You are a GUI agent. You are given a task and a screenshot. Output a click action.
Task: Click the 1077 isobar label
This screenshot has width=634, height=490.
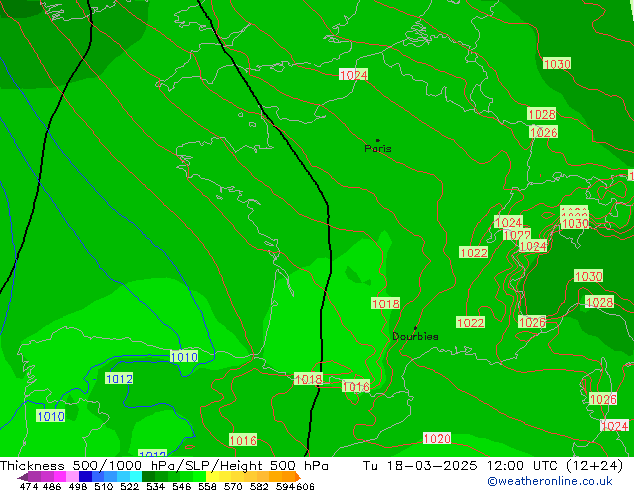tap(517, 234)
